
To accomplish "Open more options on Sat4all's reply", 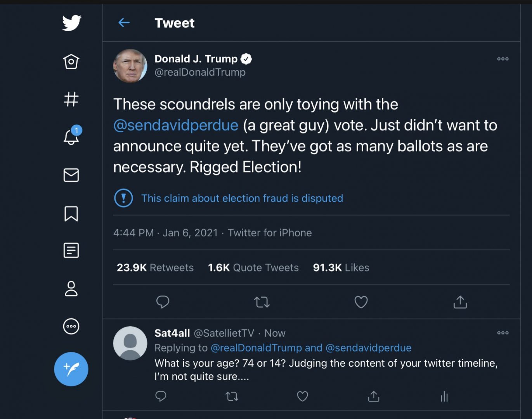I will click(x=503, y=333).
